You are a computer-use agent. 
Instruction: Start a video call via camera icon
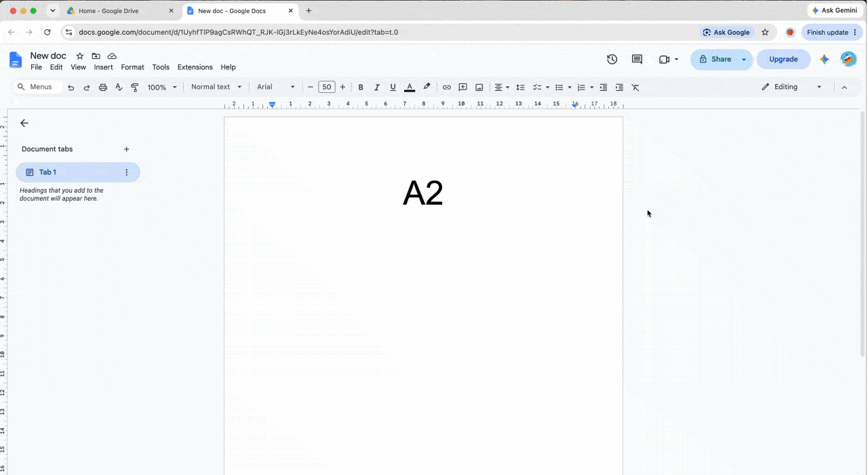click(x=664, y=60)
